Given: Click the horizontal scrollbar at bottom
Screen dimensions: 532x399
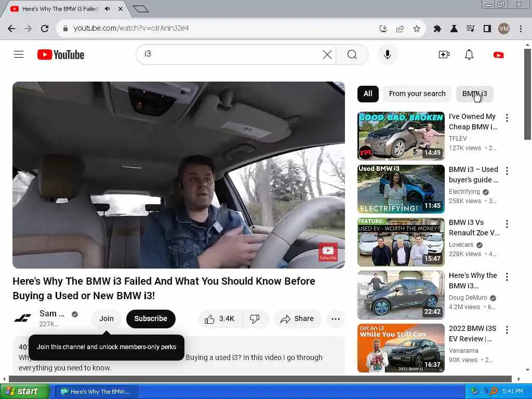Looking at the screenshot, I should click(x=261, y=379).
